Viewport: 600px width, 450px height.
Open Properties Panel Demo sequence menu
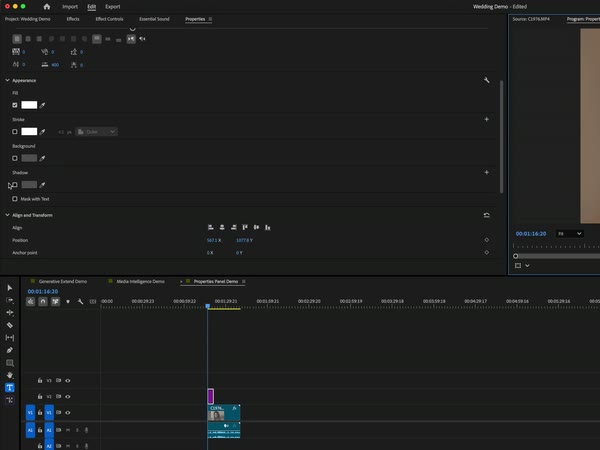click(244, 282)
